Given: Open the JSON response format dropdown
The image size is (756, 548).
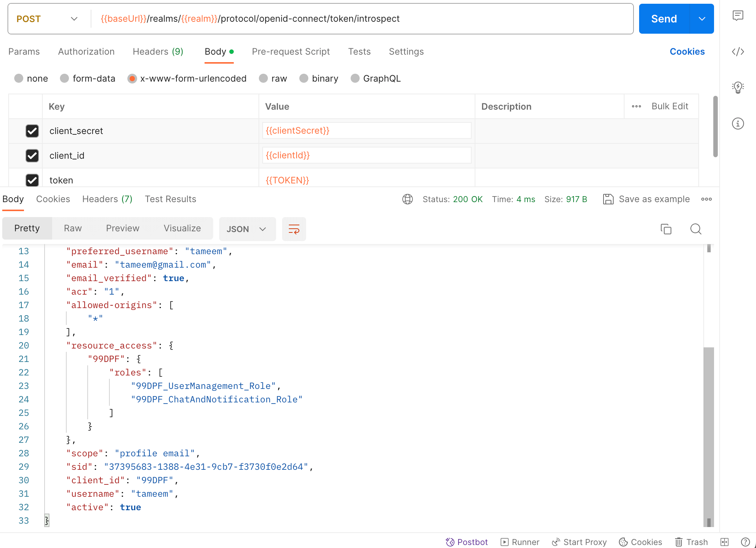Looking at the screenshot, I should [247, 229].
